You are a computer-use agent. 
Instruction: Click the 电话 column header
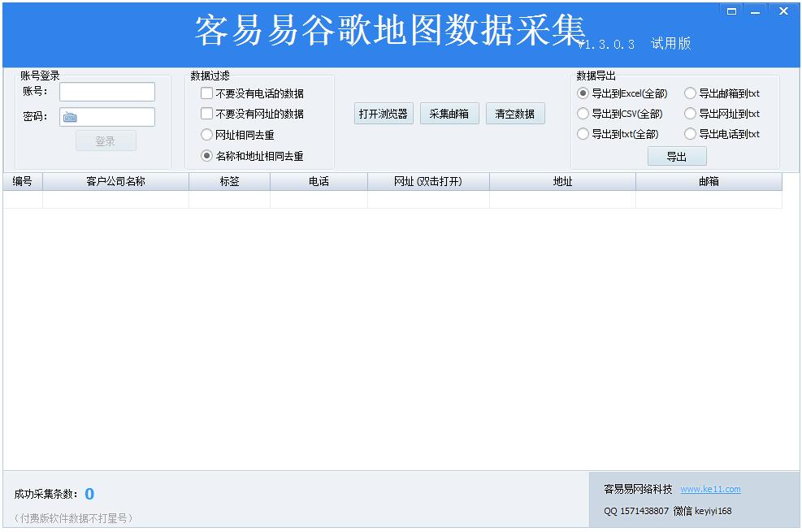(318, 182)
